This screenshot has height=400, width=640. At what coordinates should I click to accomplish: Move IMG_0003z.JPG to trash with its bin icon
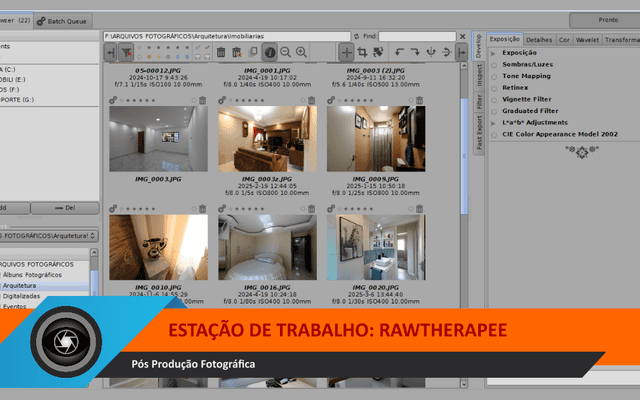[311, 100]
